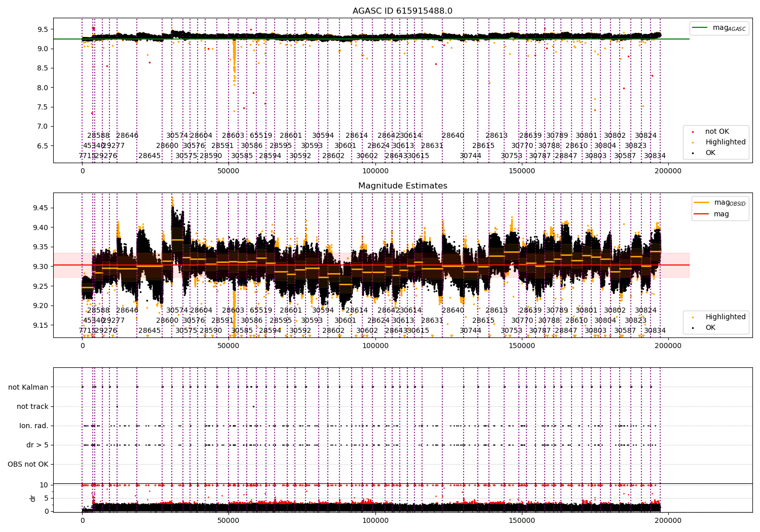Click obsid 30744 in the top plot
This screenshot has height=532, width=760.
[x=471, y=156]
